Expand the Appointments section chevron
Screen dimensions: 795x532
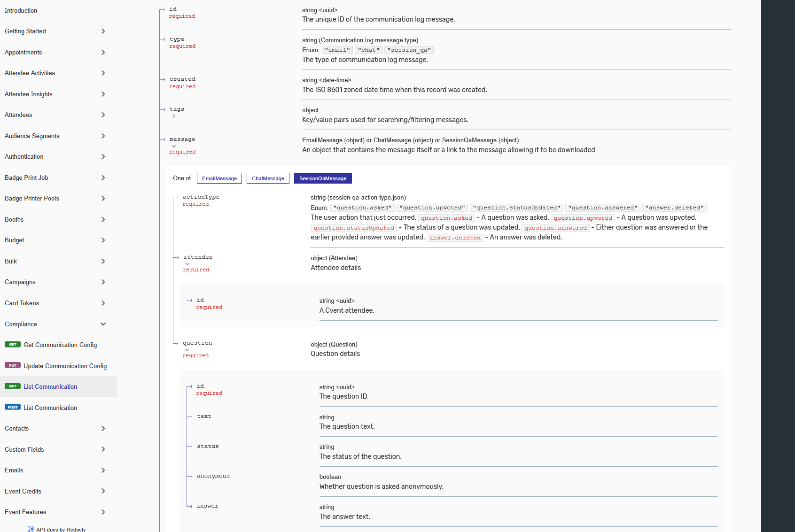click(103, 52)
